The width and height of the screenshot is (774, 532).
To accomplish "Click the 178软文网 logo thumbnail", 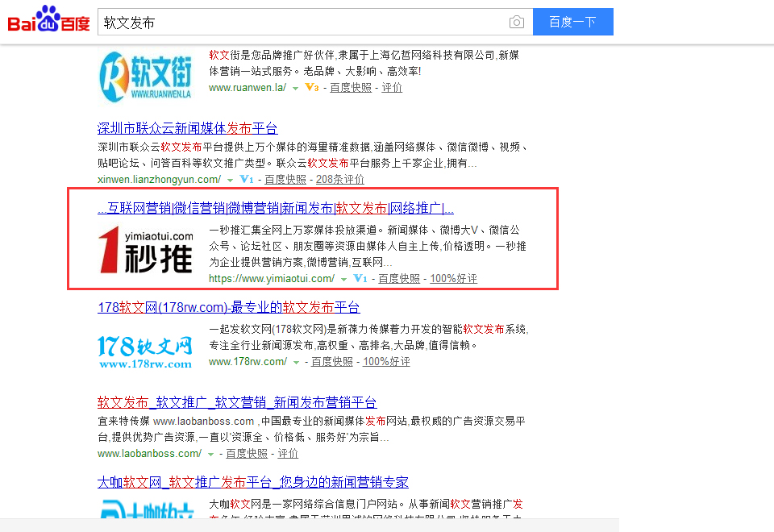I will [x=145, y=351].
